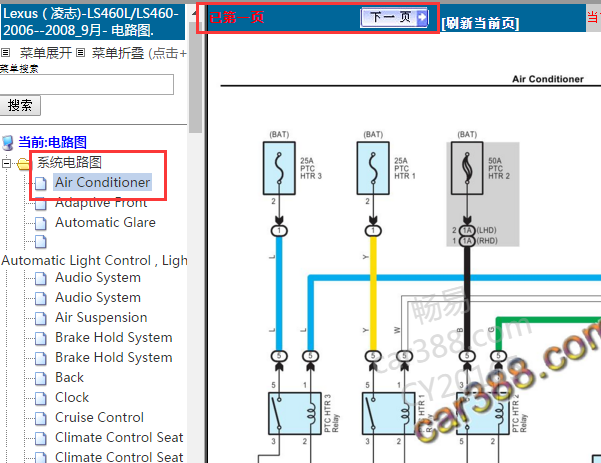
Task: Click the PTC HTR 3 Relay symbol
Action: [295, 414]
